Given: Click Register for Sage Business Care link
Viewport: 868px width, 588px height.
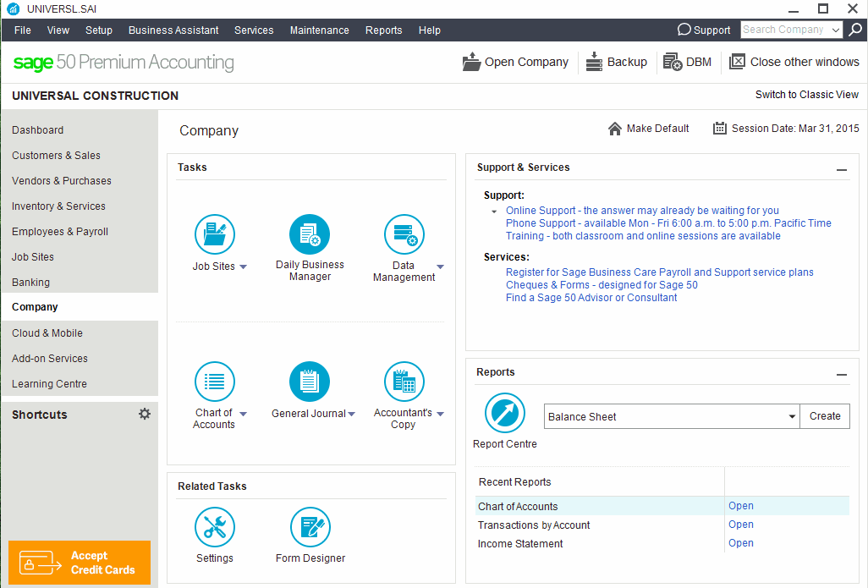Looking at the screenshot, I should (659, 272).
